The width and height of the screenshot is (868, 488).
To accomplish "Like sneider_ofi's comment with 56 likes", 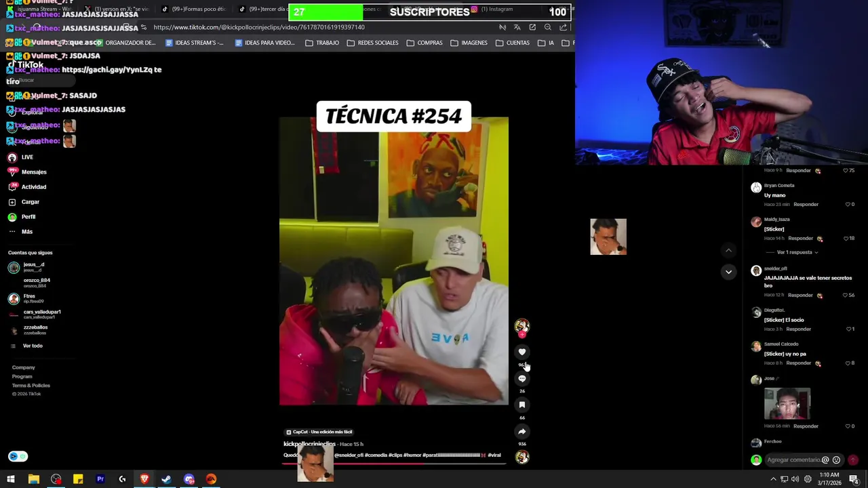I will point(846,295).
